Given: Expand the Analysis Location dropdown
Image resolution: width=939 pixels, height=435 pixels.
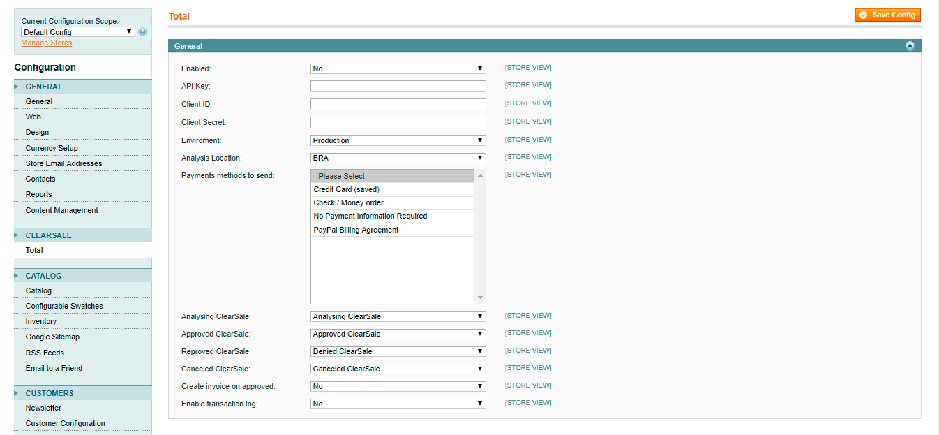Looking at the screenshot, I should (x=397, y=158).
